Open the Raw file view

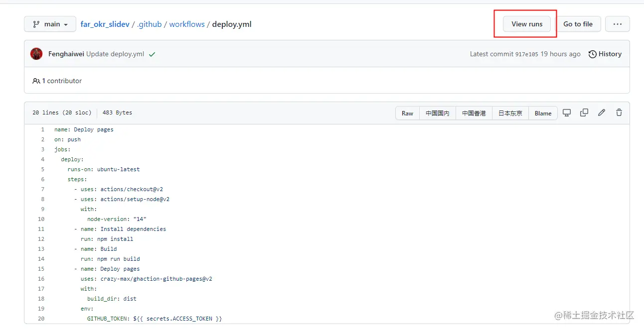coord(407,113)
